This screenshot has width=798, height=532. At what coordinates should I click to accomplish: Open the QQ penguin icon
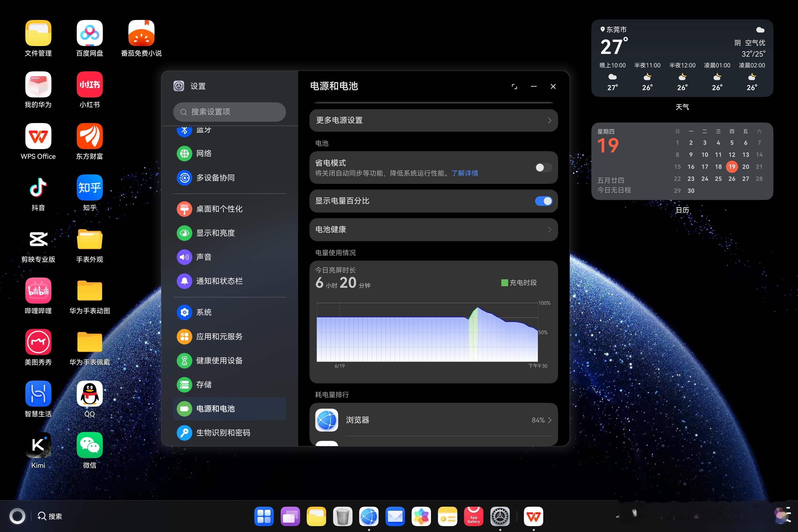pyautogui.click(x=90, y=394)
